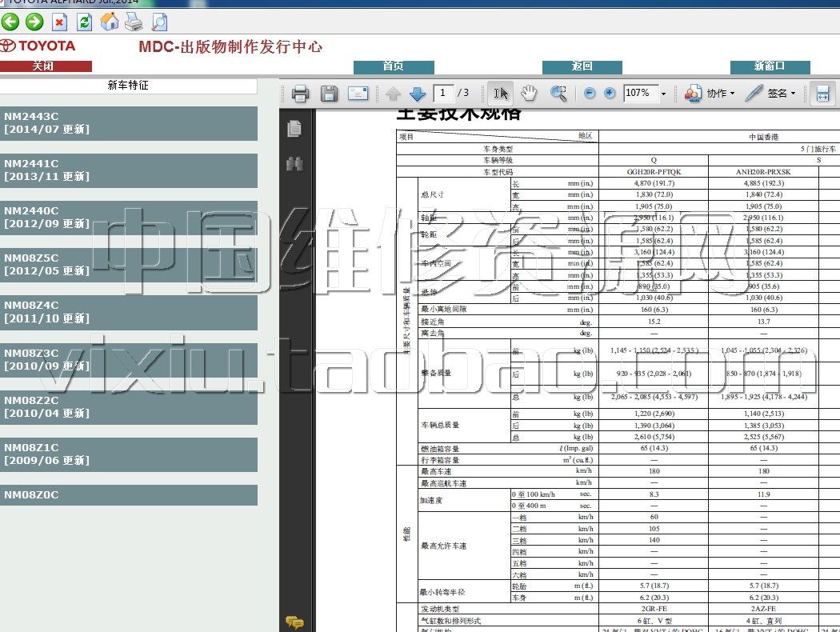The image size is (840, 632).
Task: Save a copy with floppy disk icon
Action: [x=329, y=94]
